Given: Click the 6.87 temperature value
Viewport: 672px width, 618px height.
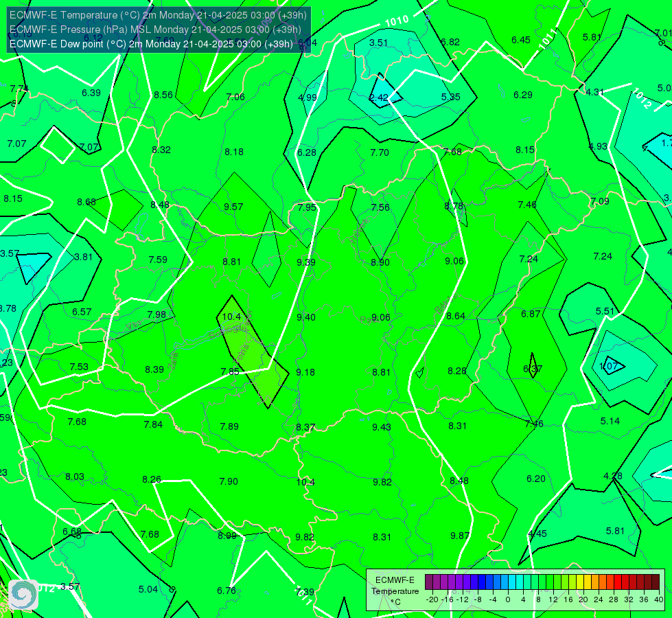Looking at the screenshot, I should click(531, 314).
